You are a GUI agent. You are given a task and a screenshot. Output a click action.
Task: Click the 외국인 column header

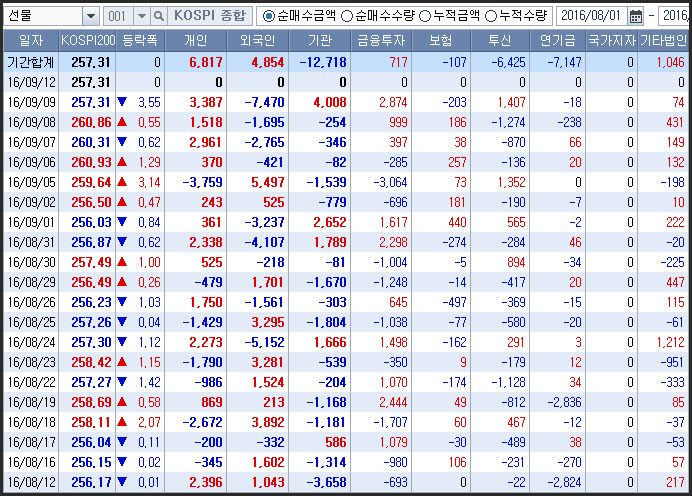click(x=258, y=41)
